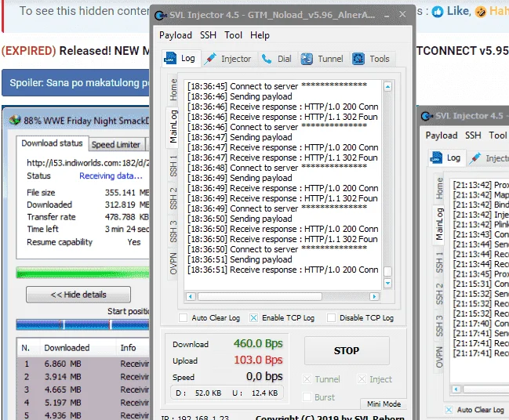The width and height of the screenshot is (509, 420).
Task: Open the Help menu
Action: pos(260,35)
